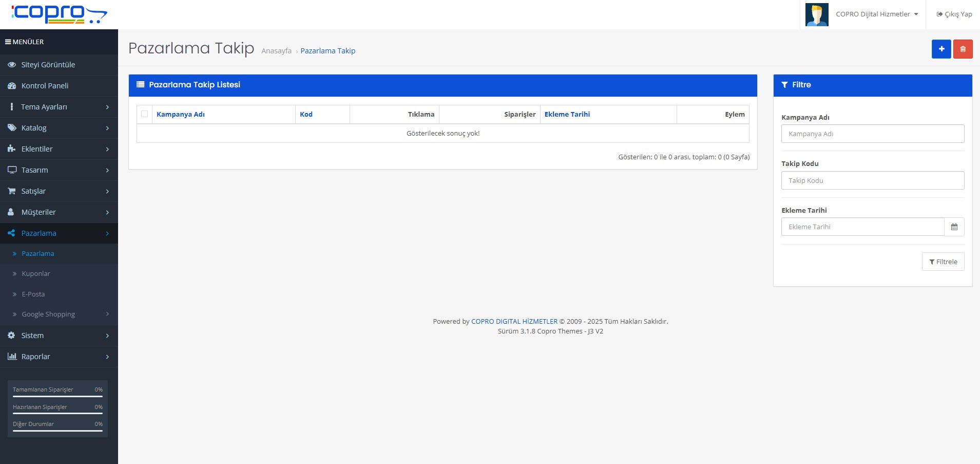Click the hamburger icon beside MENÜLER

(x=8, y=42)
